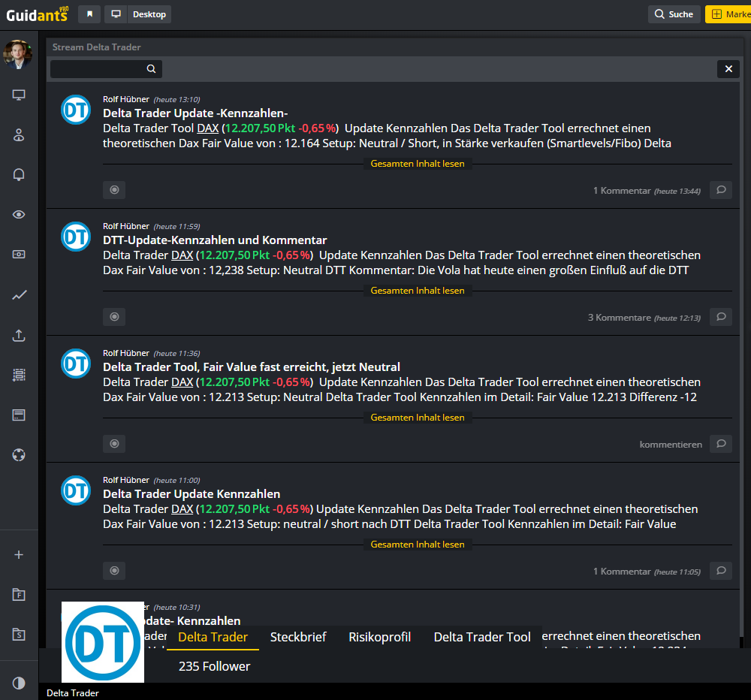The image size is (751, 700).
Task: Toggle the follow circle icon of 11:36 post
Action: pos(114,444)
